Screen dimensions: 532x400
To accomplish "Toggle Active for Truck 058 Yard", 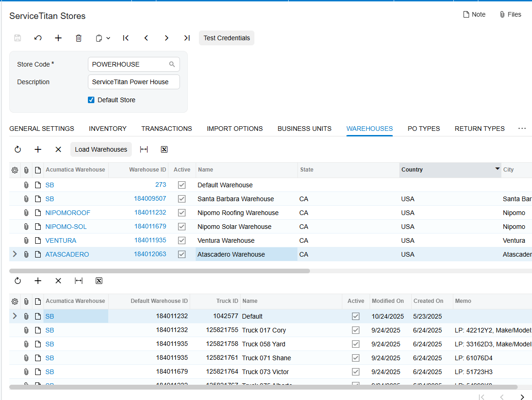I will click(356, 344).
